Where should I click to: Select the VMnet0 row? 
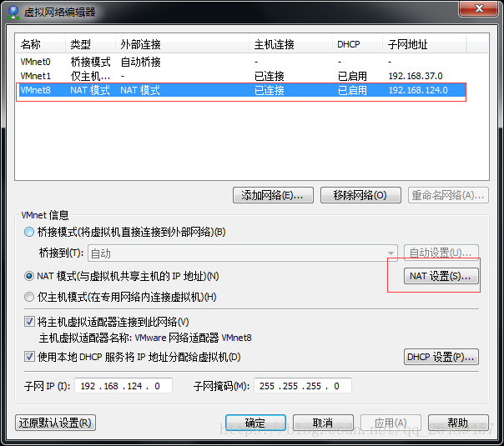[x=241, y=62]
